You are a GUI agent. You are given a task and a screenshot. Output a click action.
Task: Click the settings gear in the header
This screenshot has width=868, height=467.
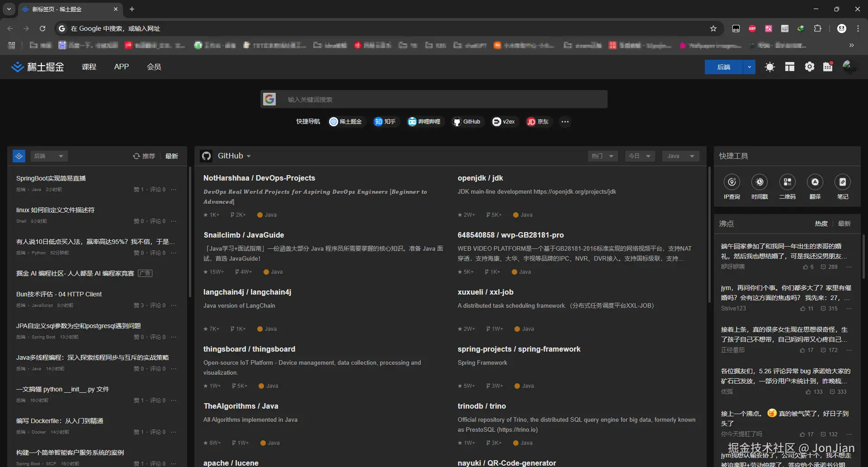809,67
